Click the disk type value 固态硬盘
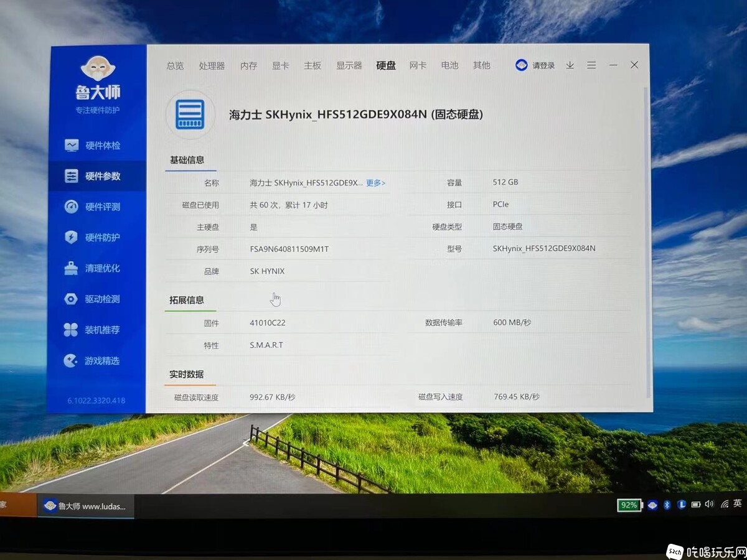 [508, 226]
